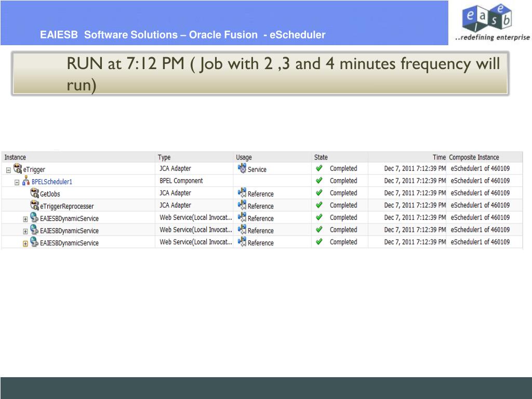Click the Reference icon in GetJobs row
This screenshot has height=399, width=532.
[242, 193]
